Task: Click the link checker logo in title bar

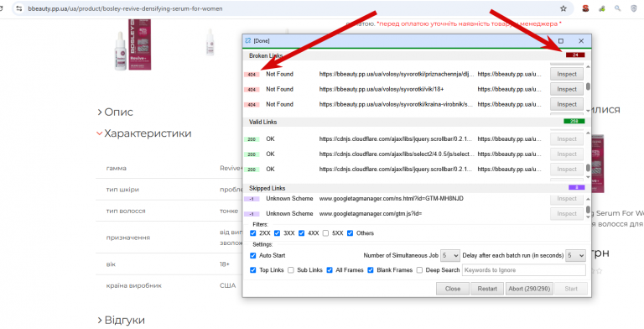Action: tap(247, 41)
